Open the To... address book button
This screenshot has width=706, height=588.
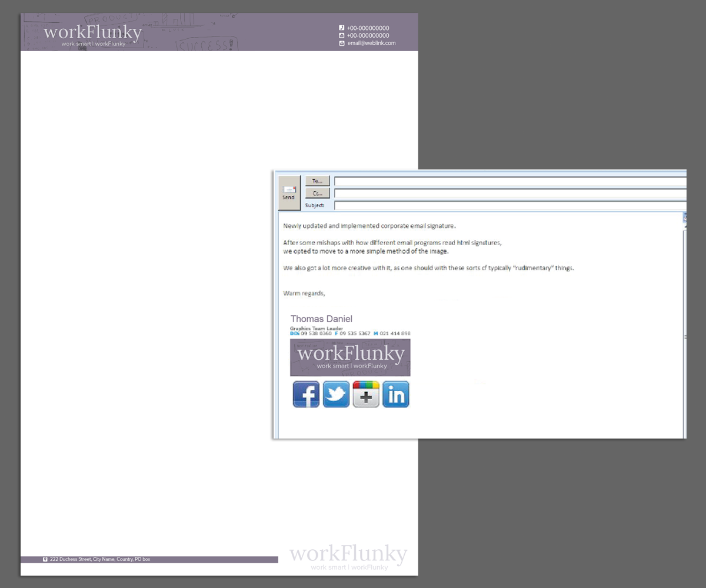[317, 181]
